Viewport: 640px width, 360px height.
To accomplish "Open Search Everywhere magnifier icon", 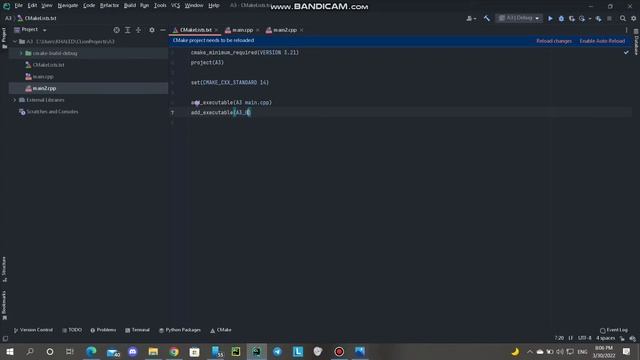I will pos(623,18).
